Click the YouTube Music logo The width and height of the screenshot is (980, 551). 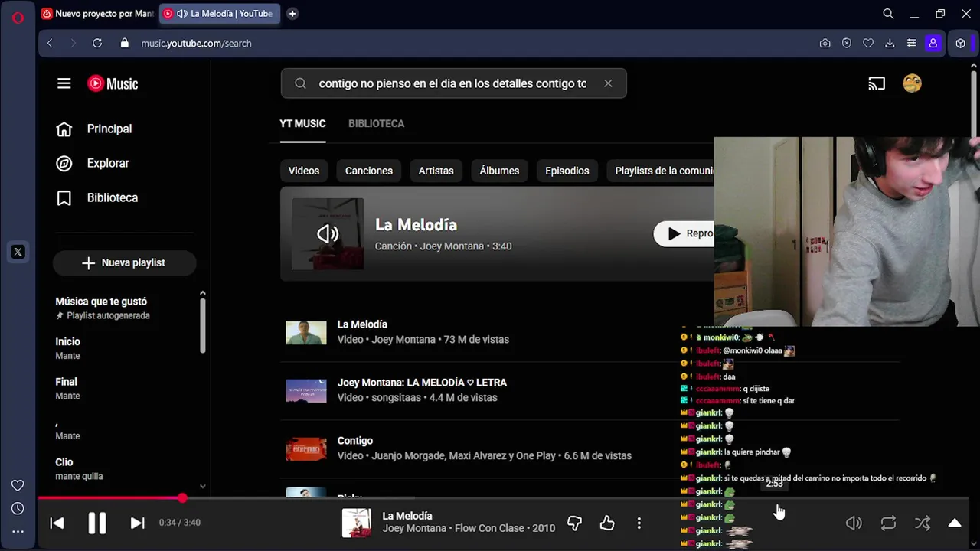click(x=113, y=83)
